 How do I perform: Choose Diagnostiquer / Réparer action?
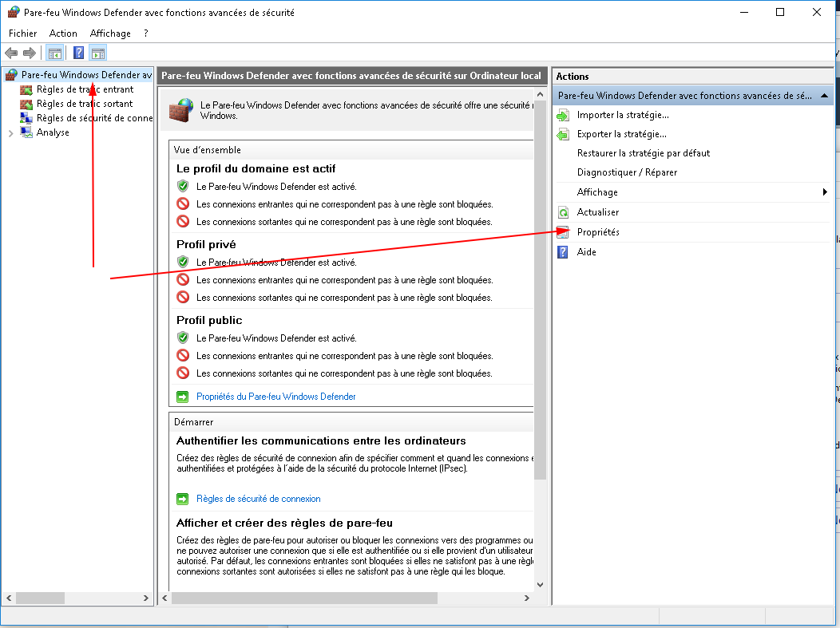(x=628, y=172)
